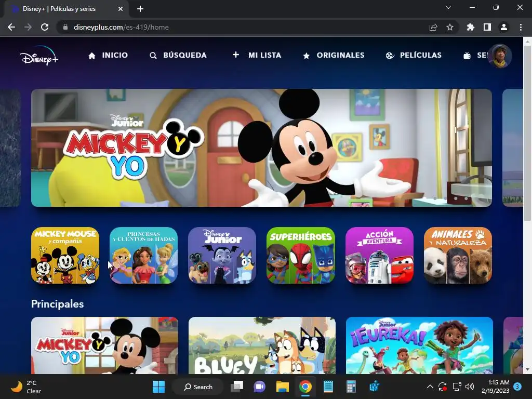Click the next slide peek on right
532x399 pixels.
click(512, 148)
